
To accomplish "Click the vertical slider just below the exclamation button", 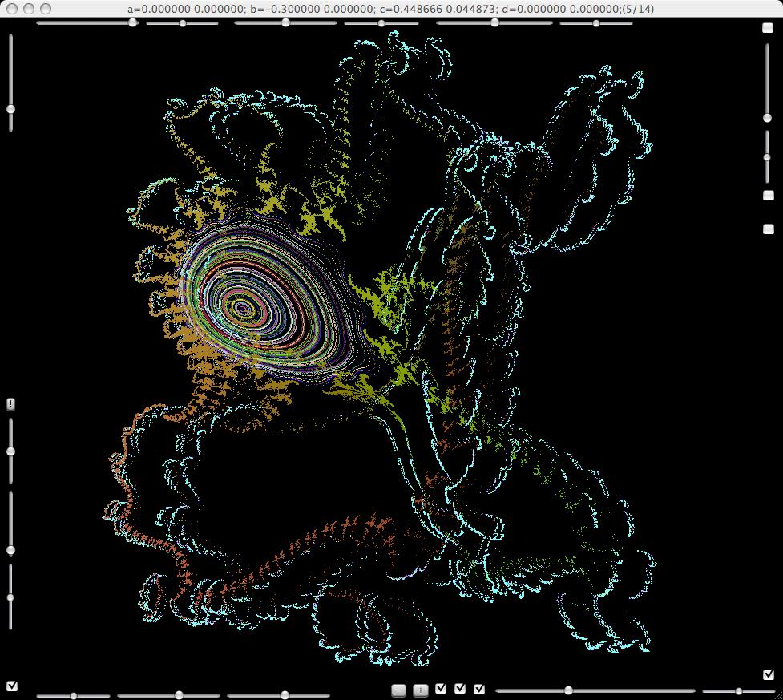I will pos(10,451).
